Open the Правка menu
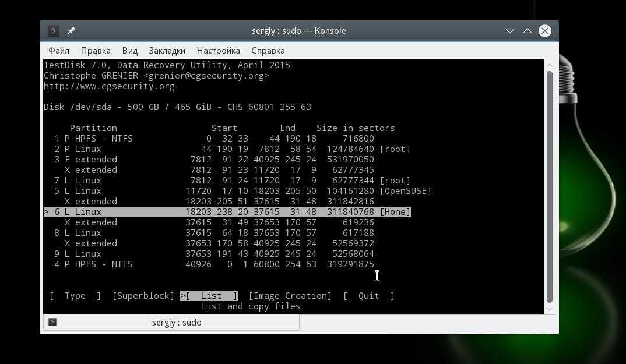Viewport: 626px width, 364px height. (96, 51)
